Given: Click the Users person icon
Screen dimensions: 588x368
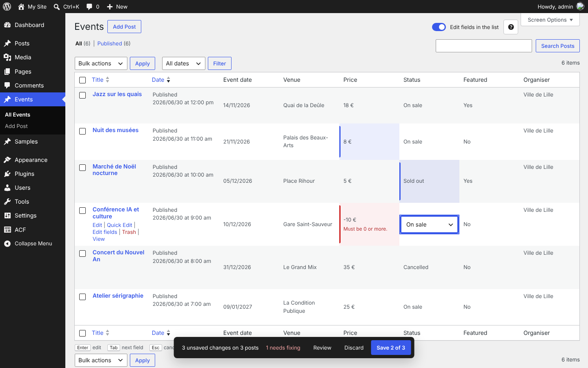Looking at the screenshot, I should (x=7, y=188).
